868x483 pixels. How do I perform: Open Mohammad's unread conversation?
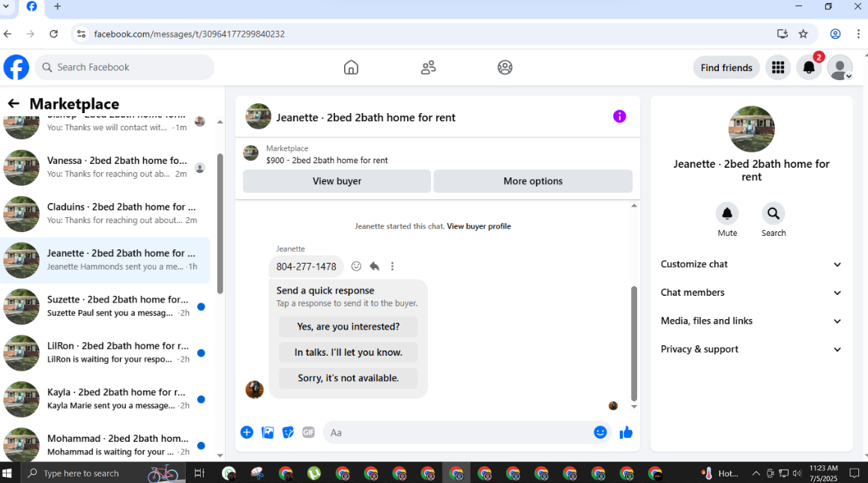pyautogui.click(x=105, y=444)
